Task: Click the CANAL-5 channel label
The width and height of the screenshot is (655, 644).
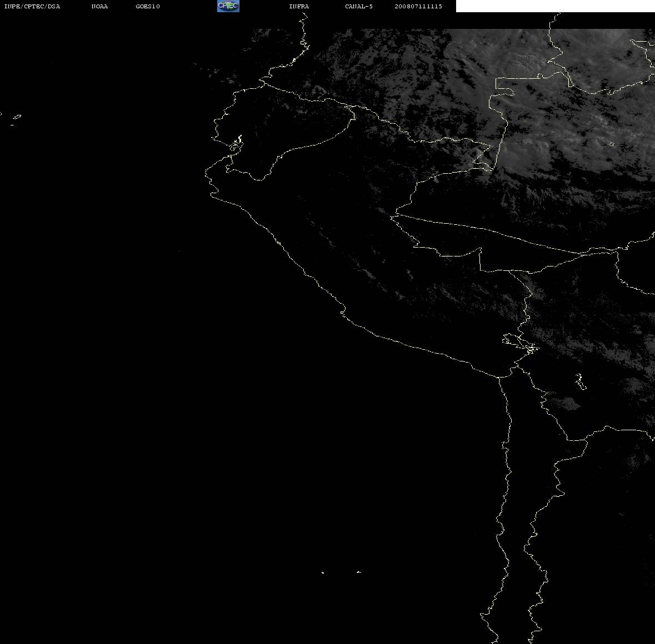Action: pyautogui.click(x=359, y=6)
